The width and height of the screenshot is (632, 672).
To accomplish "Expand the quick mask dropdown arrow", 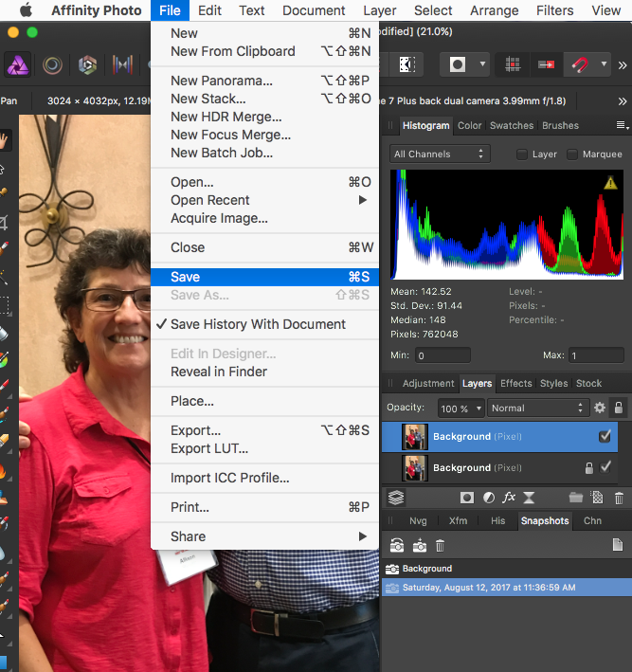I will (x=482, y=64).
